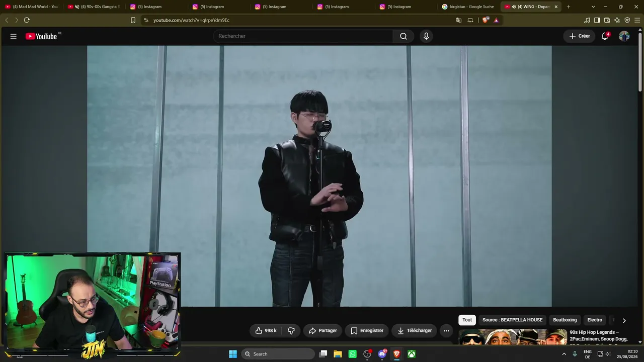The height and width of the screenshot is (362, 644).
Task: Toggle the browser sidebar panel
Action: tap(597, 20)
